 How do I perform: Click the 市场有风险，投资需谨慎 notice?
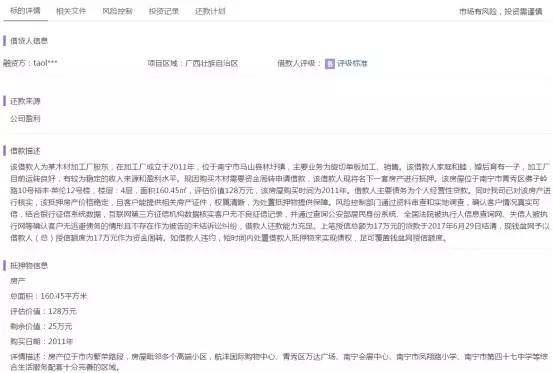(x=501, y=12)
